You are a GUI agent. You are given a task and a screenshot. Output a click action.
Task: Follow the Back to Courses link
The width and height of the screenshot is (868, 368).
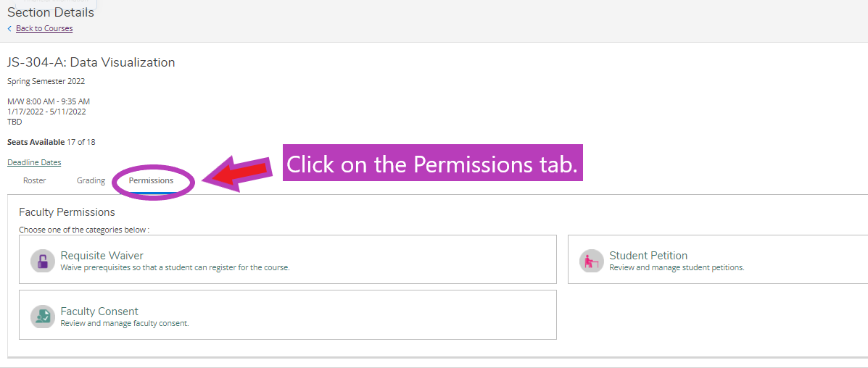(44, 28)
